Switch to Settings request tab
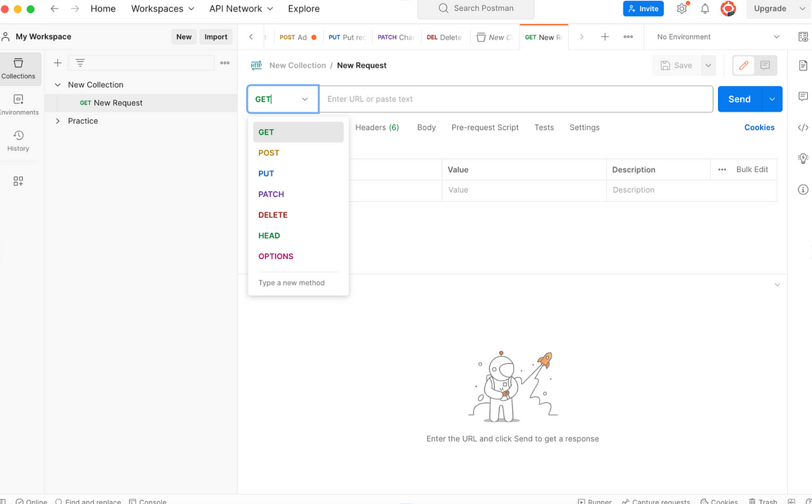Screen dimensions: 812x504 [x=585, y=127]
